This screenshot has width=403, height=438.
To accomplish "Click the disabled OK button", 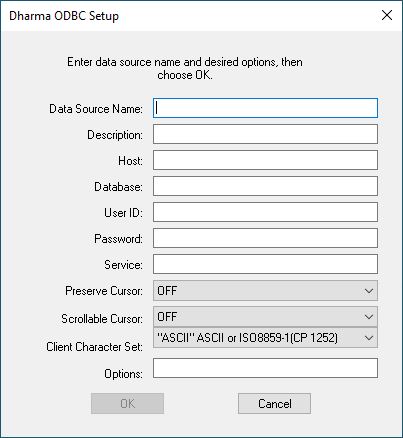I will [x=127, y=403].
